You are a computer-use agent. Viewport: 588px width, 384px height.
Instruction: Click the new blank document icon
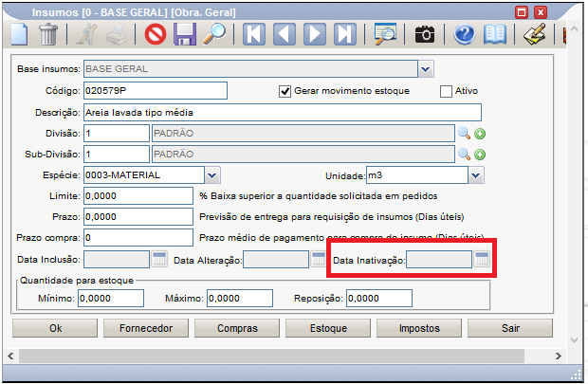[x=19, y=34]
